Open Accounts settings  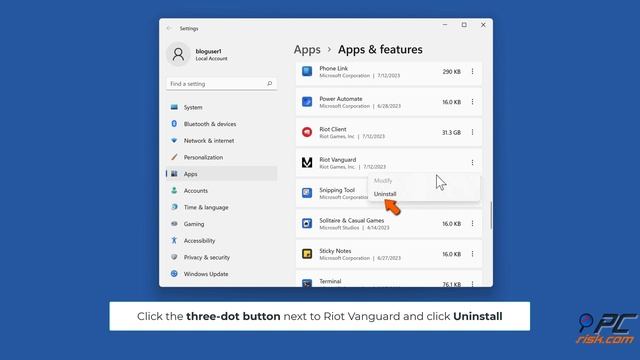click(221, 191)
